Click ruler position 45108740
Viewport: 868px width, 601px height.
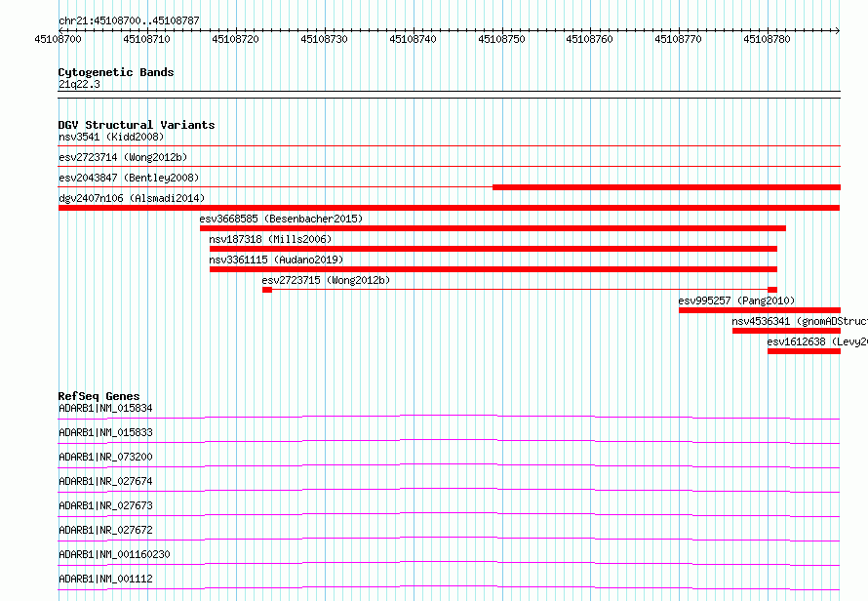coord(413,39)
